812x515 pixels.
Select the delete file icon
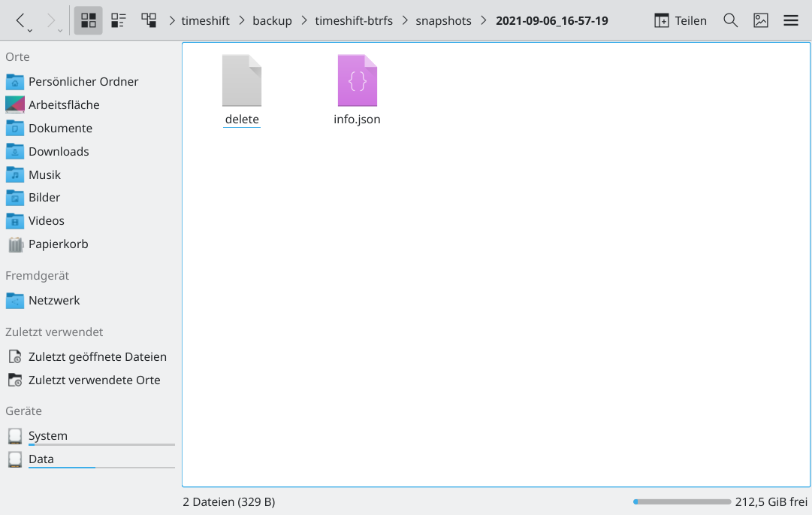pyautogui.click(x=242, y=80)
